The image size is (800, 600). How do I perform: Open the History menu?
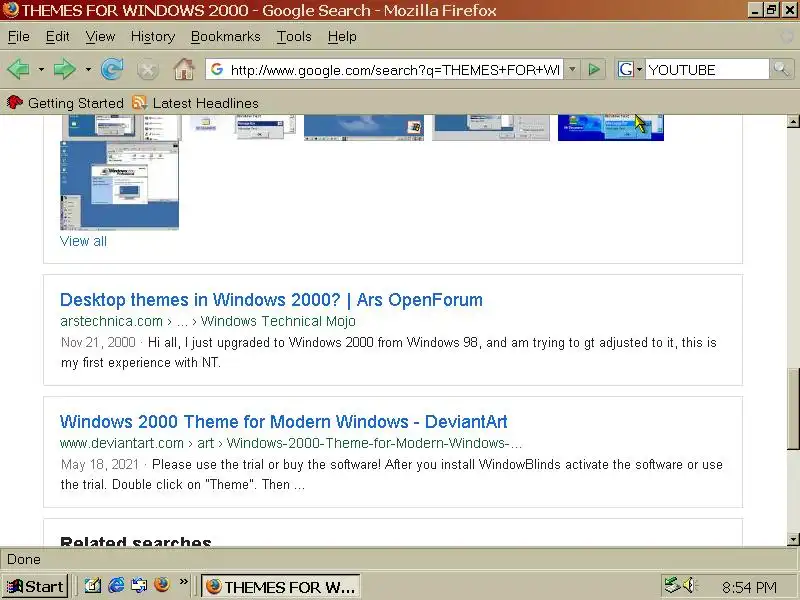pyautogui.click(x=153, y=37)
